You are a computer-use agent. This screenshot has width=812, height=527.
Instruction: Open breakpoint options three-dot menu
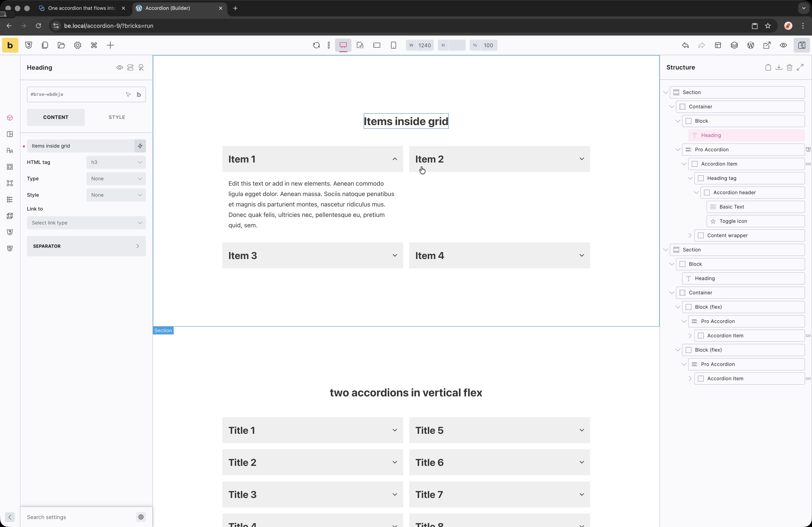(x=329, y=45)
